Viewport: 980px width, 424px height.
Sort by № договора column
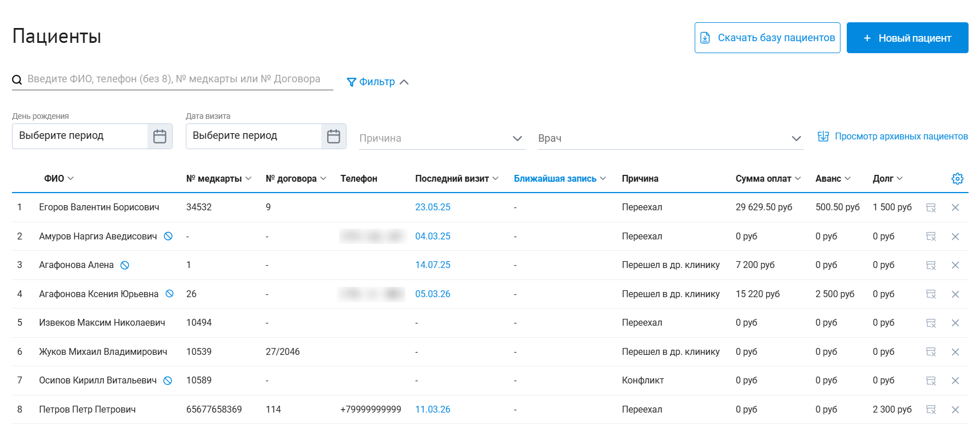point(296,178)
